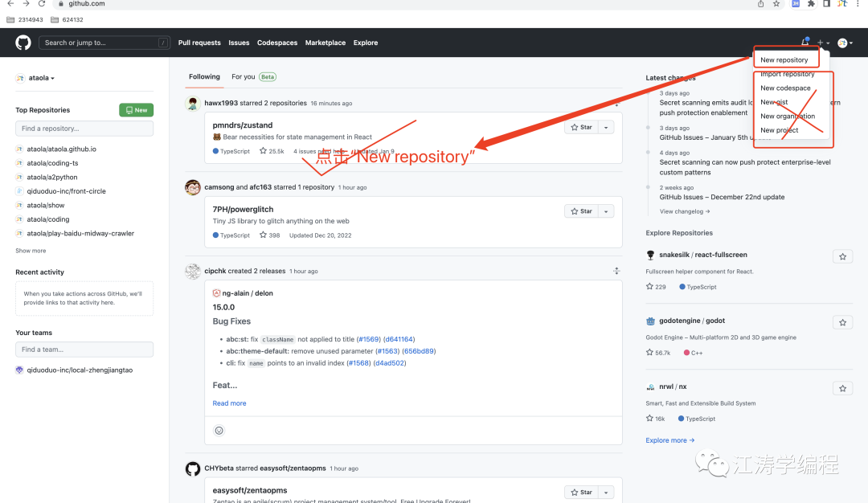Viewport: 868px width, 503px height.
Task: Open the 624132 bookmark folder
Action: point(67,19)
